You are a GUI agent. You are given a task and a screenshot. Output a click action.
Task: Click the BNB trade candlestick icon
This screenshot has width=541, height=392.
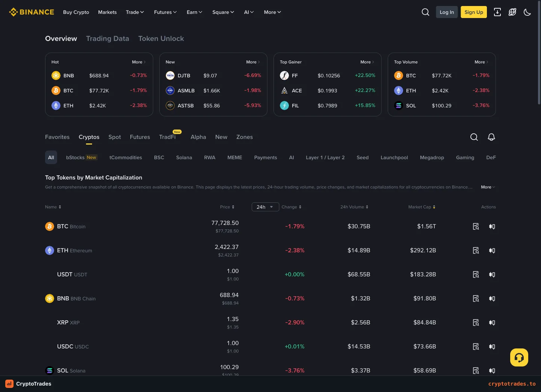[492, 299]
